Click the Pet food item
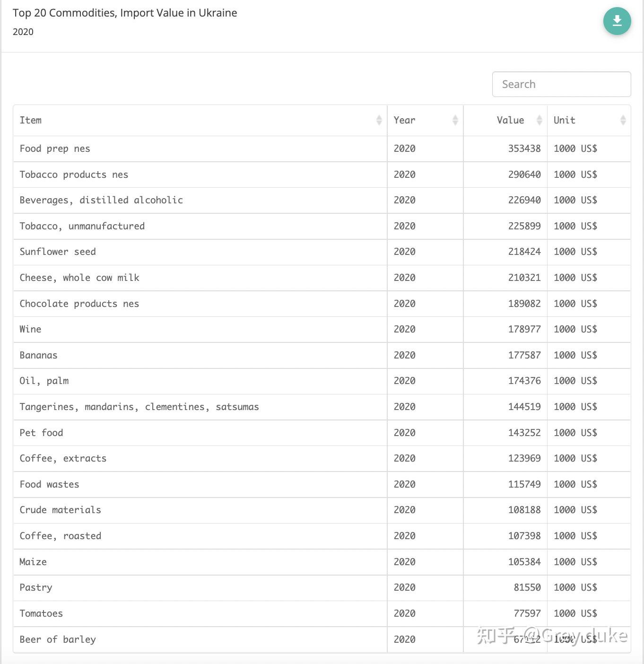This screenshot has width=644, height=664. [x=41, y=433]
